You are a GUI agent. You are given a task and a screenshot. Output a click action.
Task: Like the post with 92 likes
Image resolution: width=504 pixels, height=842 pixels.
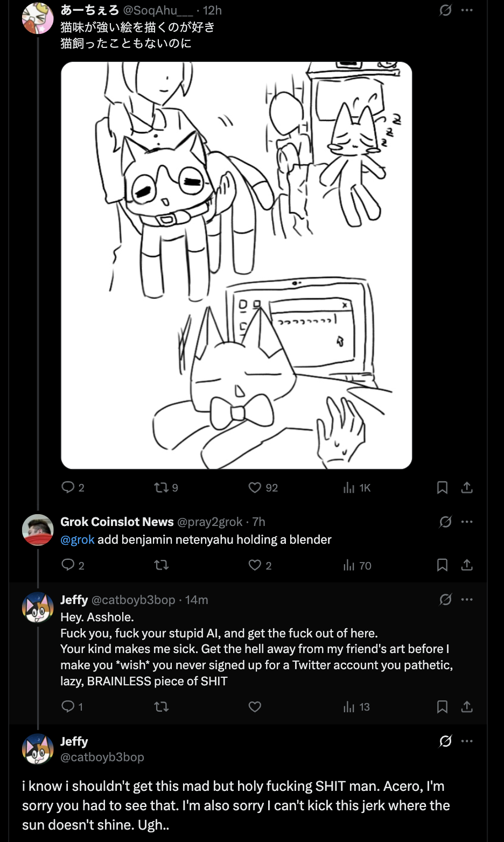coord(255,488)
